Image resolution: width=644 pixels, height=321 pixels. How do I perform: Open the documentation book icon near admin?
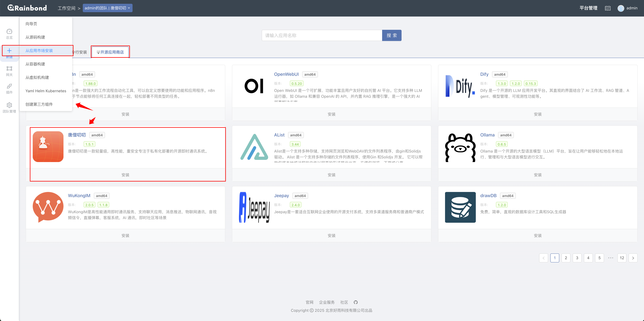[x=608, y=8]
